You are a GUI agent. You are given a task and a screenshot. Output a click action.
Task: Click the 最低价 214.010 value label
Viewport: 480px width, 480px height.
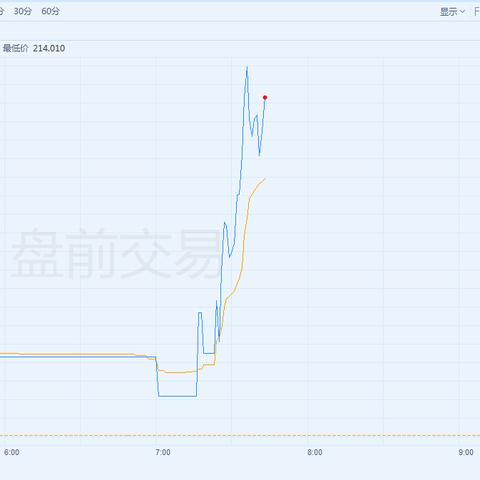point(34,48)
